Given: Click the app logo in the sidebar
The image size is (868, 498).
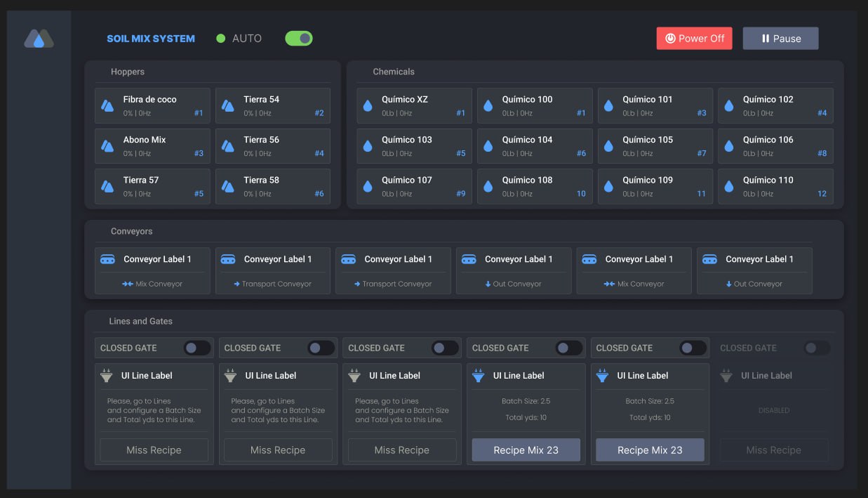Looking at the screenshot, I should click(39, 39).
